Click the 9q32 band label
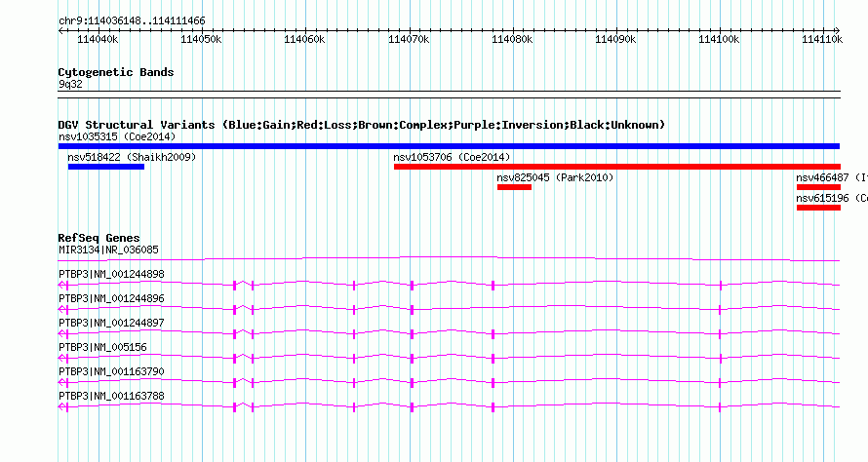This screenshot has width=868, height=462. [70, 84]
